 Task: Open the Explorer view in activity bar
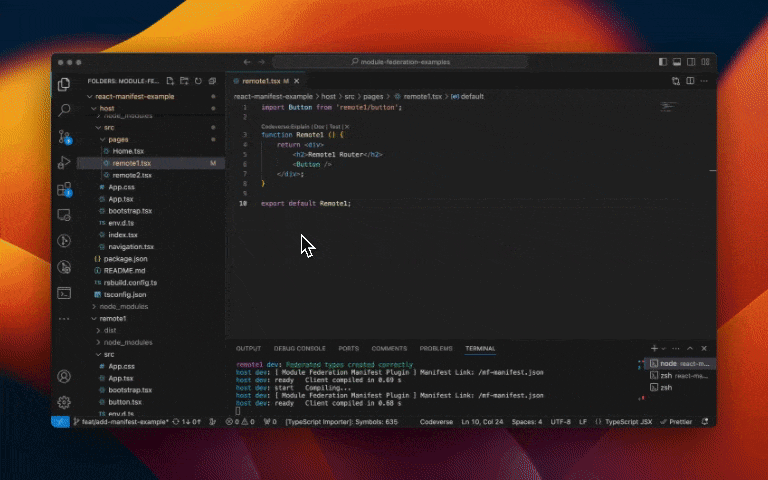click(x=64, y=85)
